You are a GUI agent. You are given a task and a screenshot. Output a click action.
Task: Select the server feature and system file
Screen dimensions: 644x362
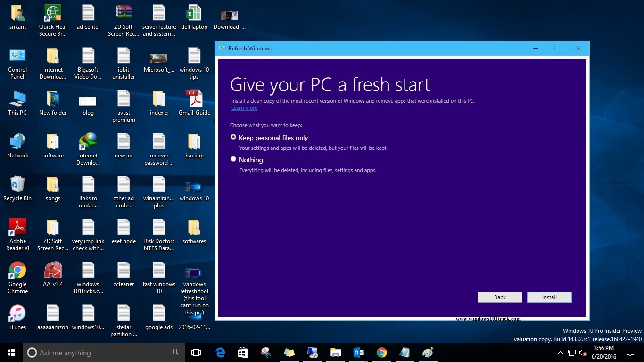coord(159,20)
